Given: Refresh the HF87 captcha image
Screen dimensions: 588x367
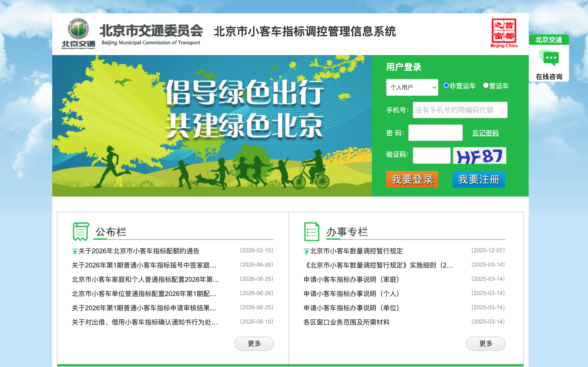Looking at the screenshot, I should point(479,155).
